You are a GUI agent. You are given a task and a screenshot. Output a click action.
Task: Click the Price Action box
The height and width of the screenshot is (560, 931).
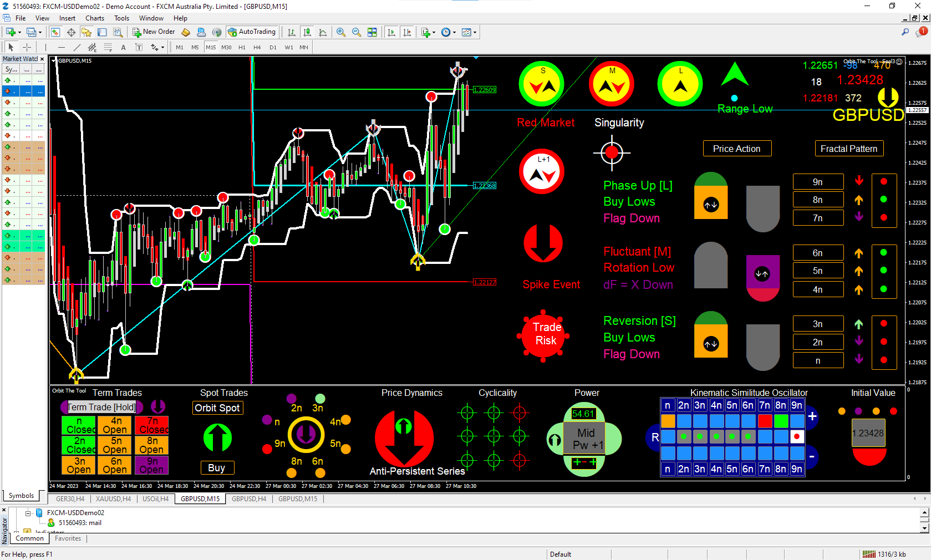pos(737,149)
